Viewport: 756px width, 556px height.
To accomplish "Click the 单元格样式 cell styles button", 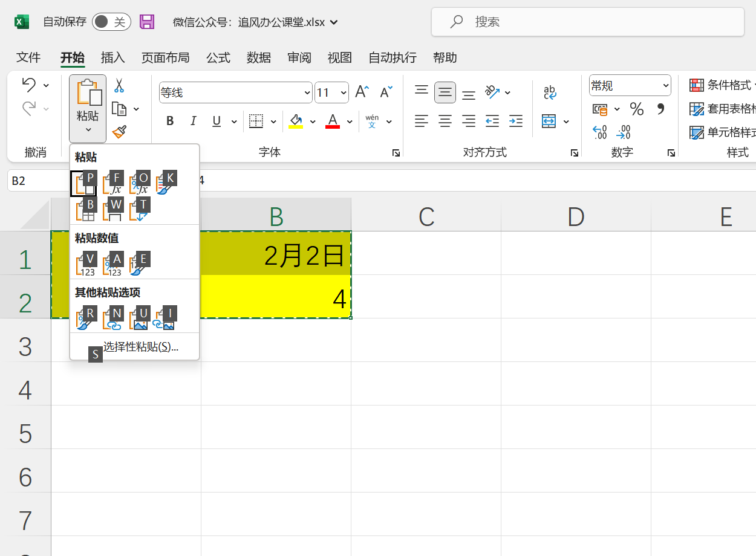I will pyautogui.click(x=723, y=132).
